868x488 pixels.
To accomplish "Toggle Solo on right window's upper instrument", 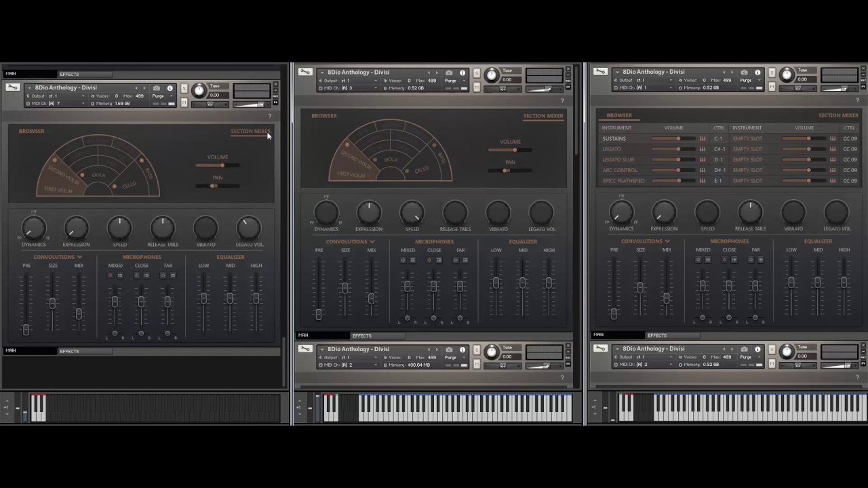I will (772, 73).
